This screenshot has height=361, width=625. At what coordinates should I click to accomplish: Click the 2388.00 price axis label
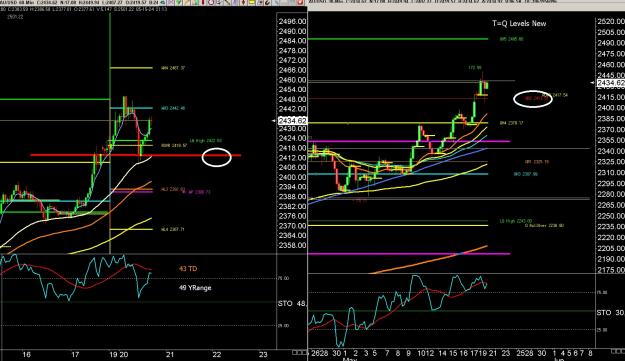[x=293, y=196]
